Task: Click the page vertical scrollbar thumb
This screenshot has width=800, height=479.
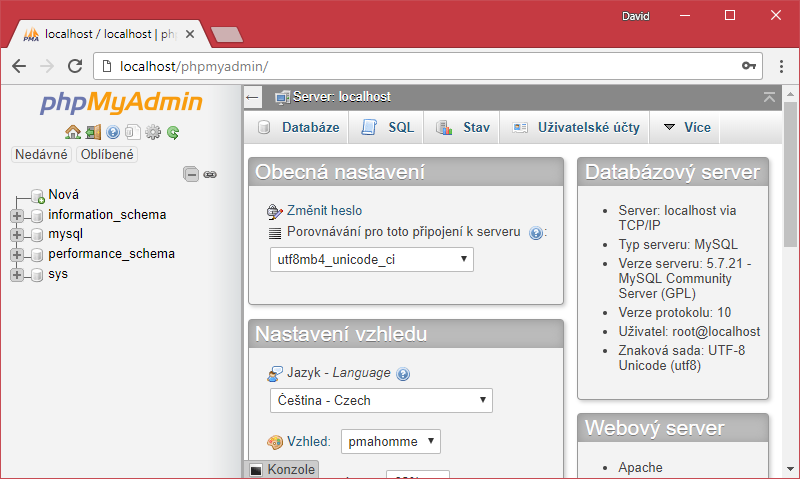Action: pyautogui.click(x=790, y=175)
